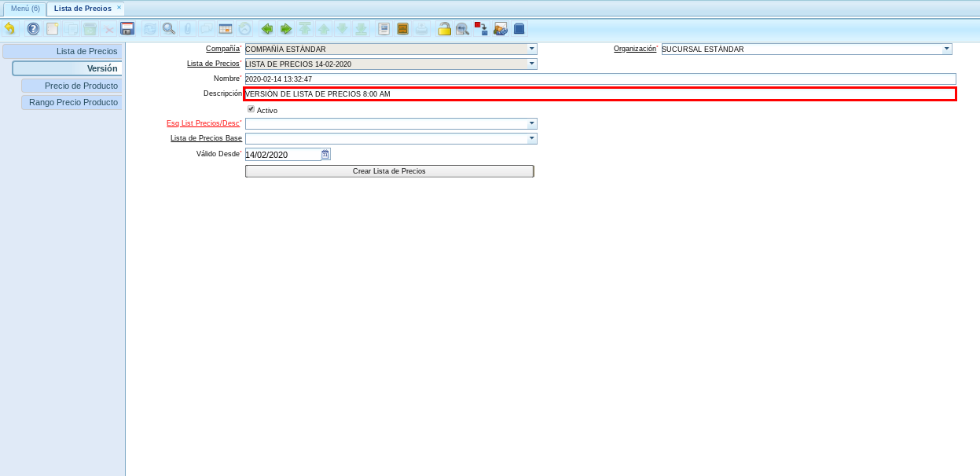Screen dimensions: 980x476
Task: Jump to first record arrow icon
Action: [305, 29]
